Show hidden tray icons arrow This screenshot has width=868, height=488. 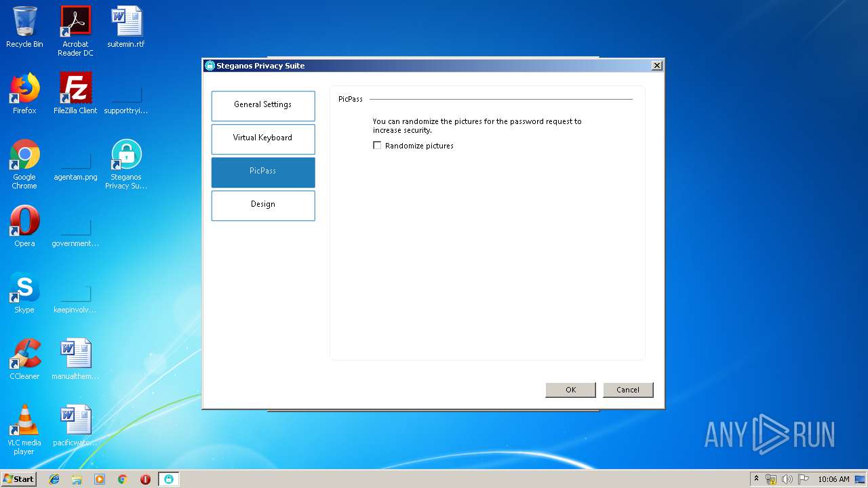(756, 479)
